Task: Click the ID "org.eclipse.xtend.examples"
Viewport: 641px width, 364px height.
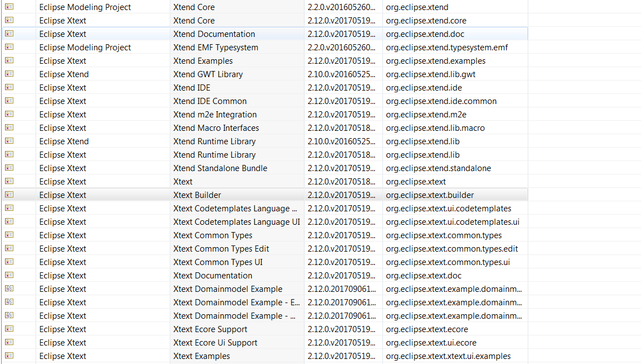Action: pyautogui.click(x=435, y=62)
